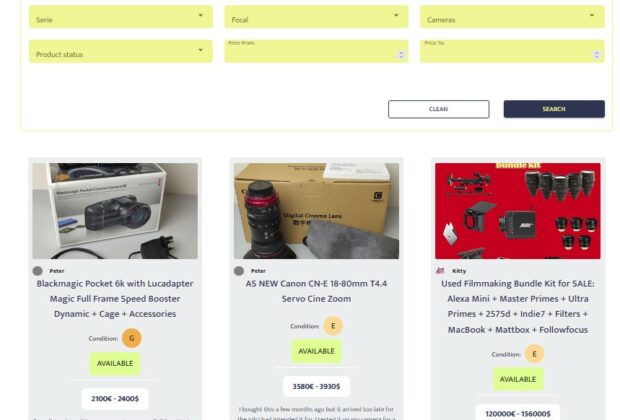Expand the Focal dropdown

coord(316,17)
